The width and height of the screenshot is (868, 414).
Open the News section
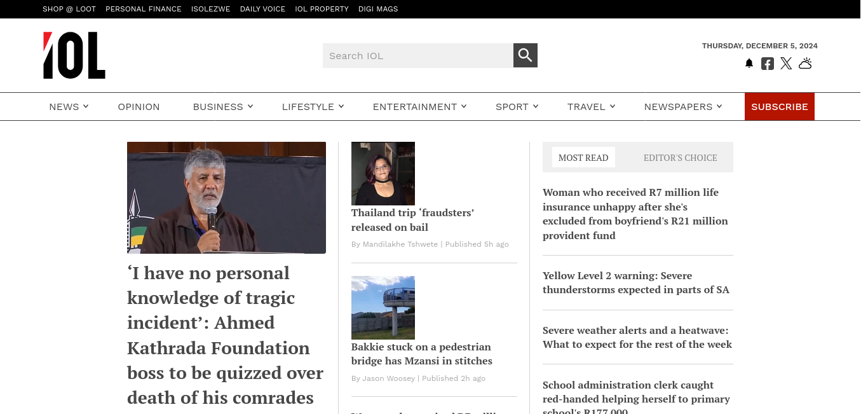(x=64, y=107)
